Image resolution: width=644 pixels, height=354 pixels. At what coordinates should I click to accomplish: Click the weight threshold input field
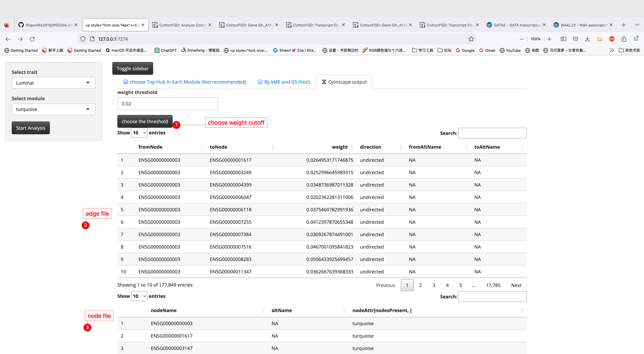coord(168,104)
